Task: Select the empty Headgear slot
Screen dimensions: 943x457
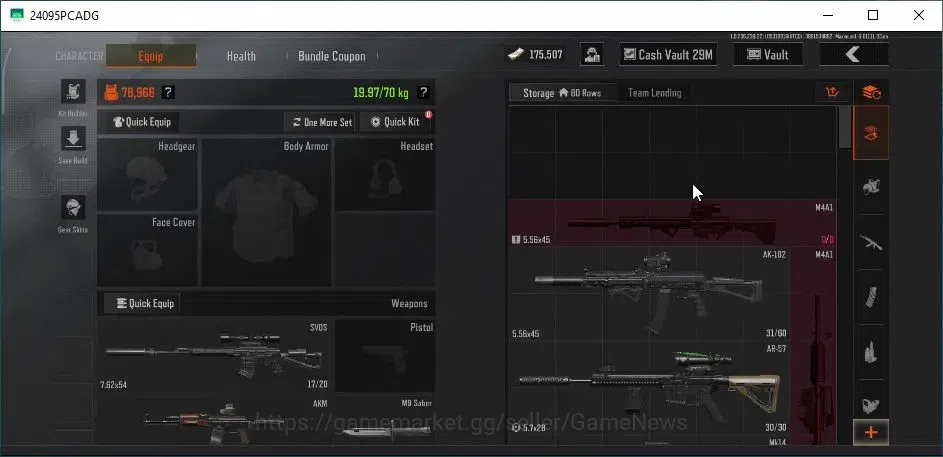Action: tap(147, 174)
